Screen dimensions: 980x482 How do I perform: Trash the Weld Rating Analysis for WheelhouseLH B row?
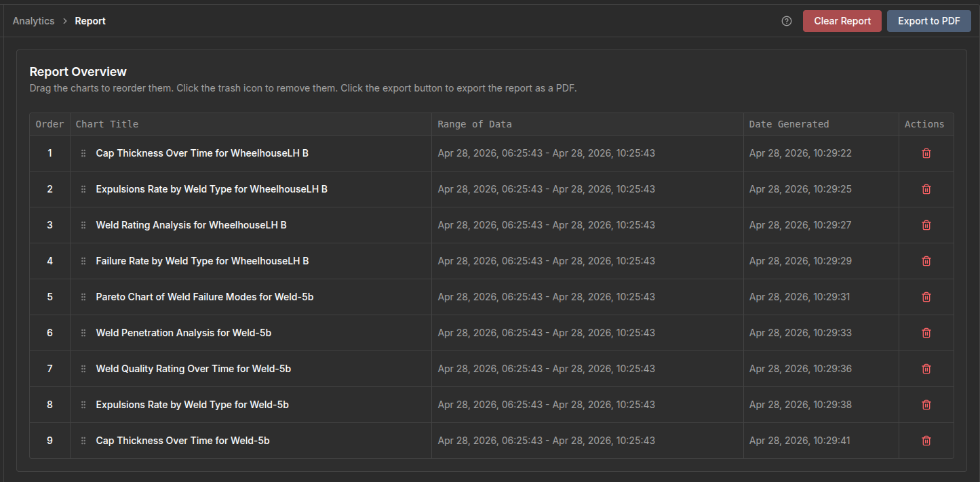tap(926, 225)
